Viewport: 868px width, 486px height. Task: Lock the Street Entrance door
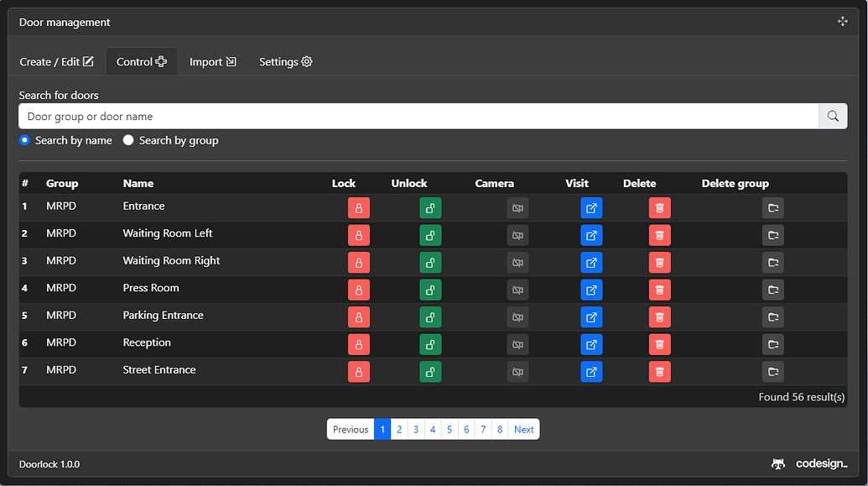pos(358,371)
